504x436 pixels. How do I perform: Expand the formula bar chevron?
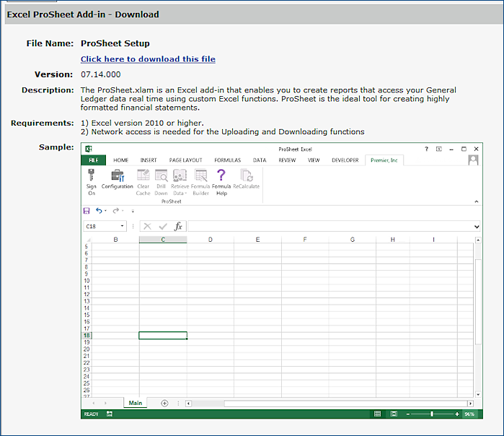(x=477, y=227)
